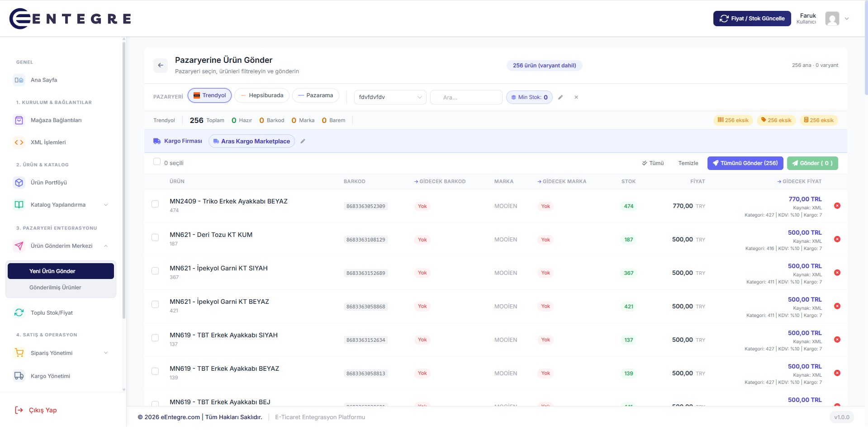Check the MN619 TBT Erkek Ayakkabı SIYAH row

[x=155, y=338]
